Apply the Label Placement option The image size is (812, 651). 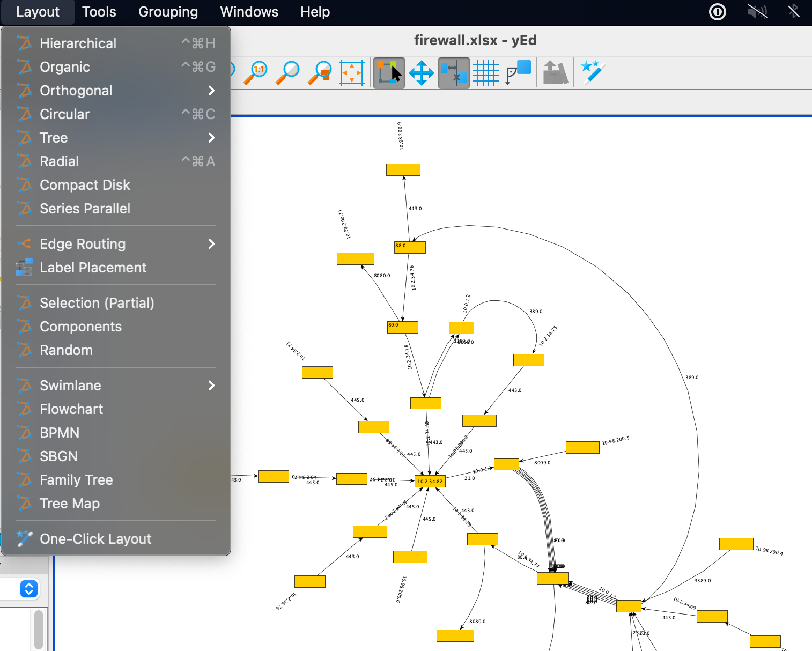click(93, 268)
